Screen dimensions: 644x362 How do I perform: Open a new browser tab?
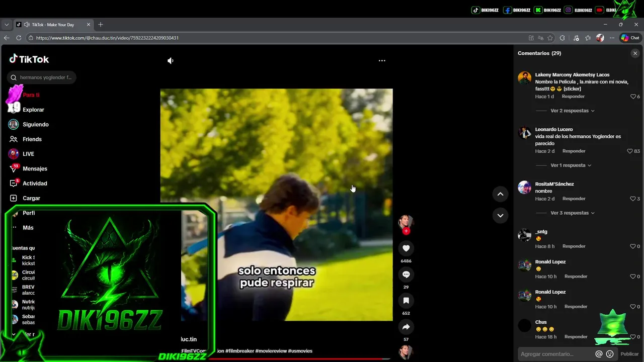coord(101,25)
